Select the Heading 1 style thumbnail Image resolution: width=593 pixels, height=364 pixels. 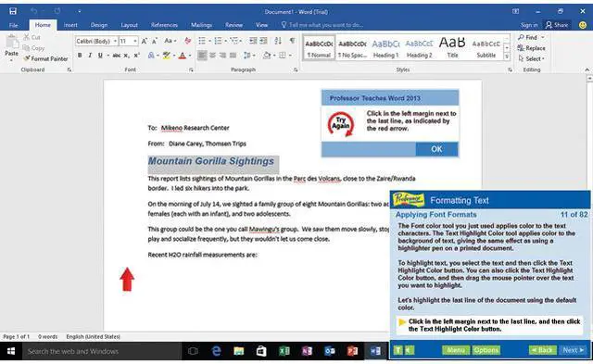pyautogui.click(x=385, y=47)
